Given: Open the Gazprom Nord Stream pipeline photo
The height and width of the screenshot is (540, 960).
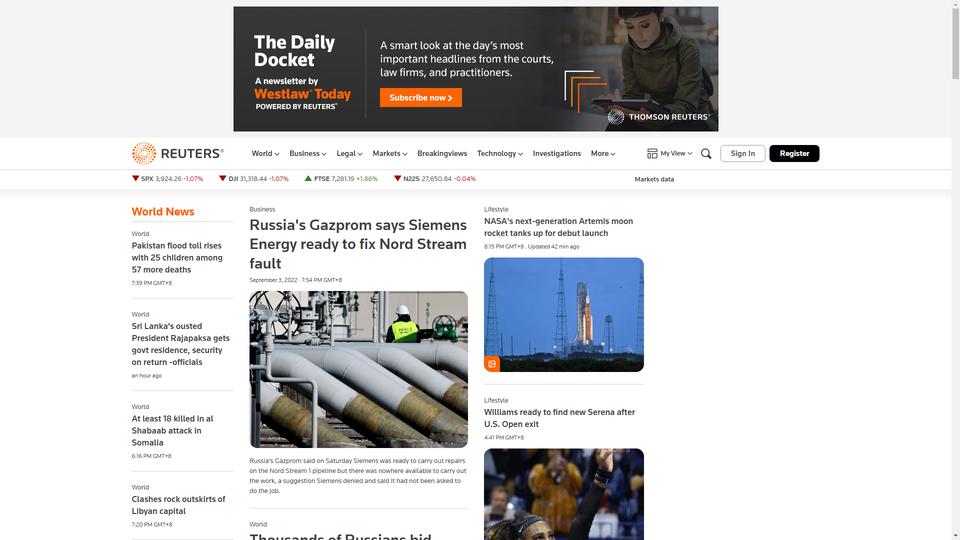Looking at the screenshot, I should pos(358,369).
